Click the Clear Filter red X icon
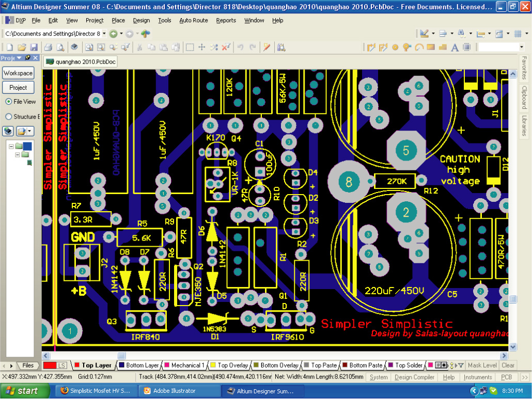This screenshot has width=532, height=399. (x=226, y=47)
